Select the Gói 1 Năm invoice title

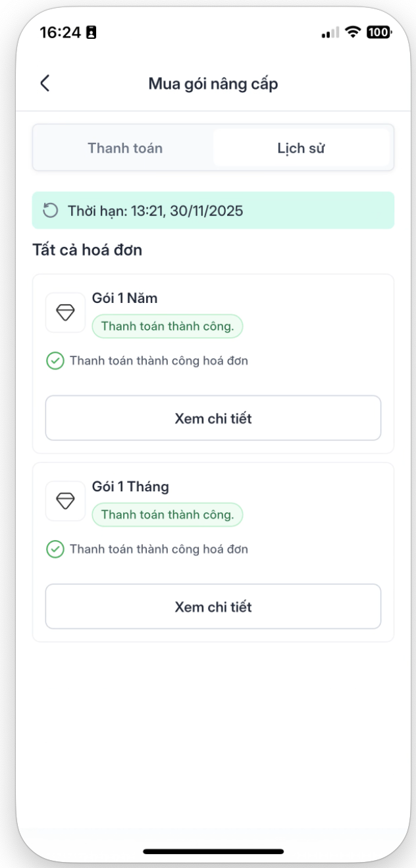125,298
